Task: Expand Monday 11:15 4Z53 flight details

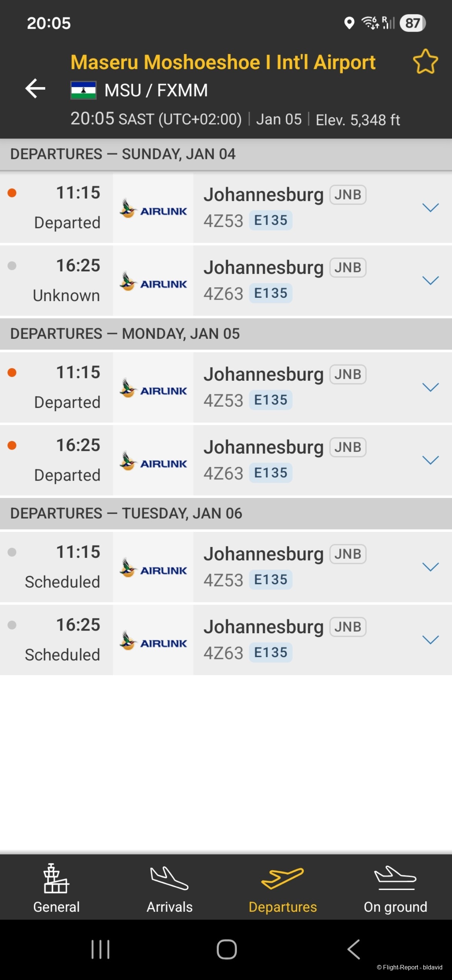Action: coord(430,387)
